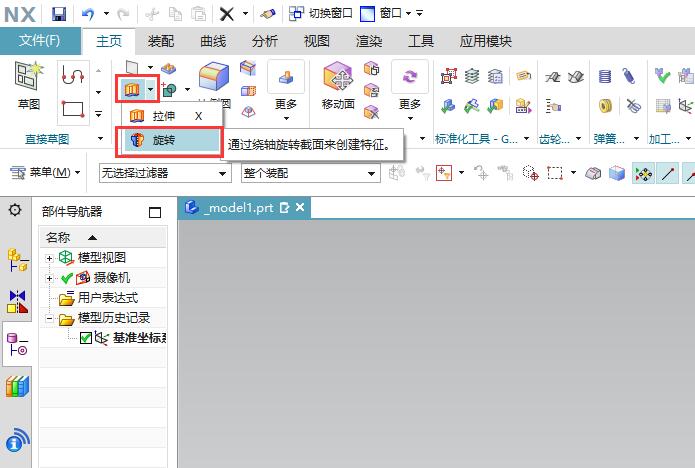The height and width of the screenshot is (468, 695).
Task: Sort by the 名称 column header
Action: [x=103, y=238]
